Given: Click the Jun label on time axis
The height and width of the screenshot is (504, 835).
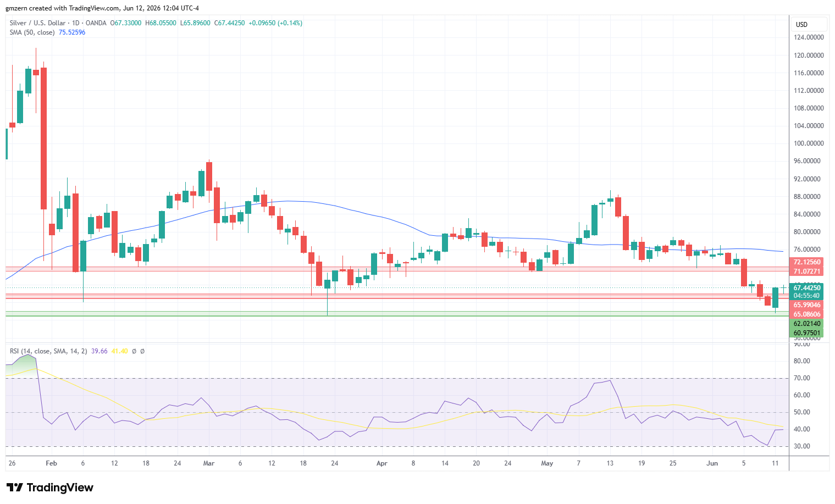Looking at the screenshot, I should (x=712, y=463).
